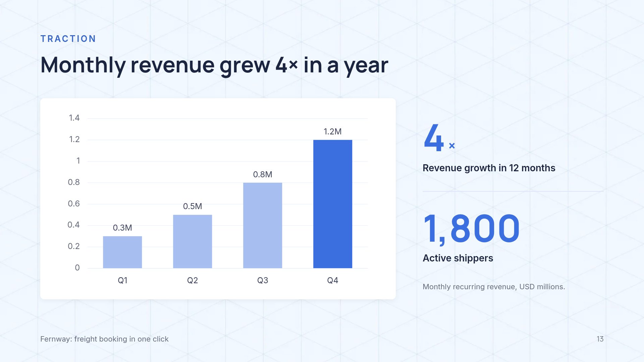Click the Active shippers label
Image resolution: width=644 pixels, height=362 pixels.
[x=458, y=258]
